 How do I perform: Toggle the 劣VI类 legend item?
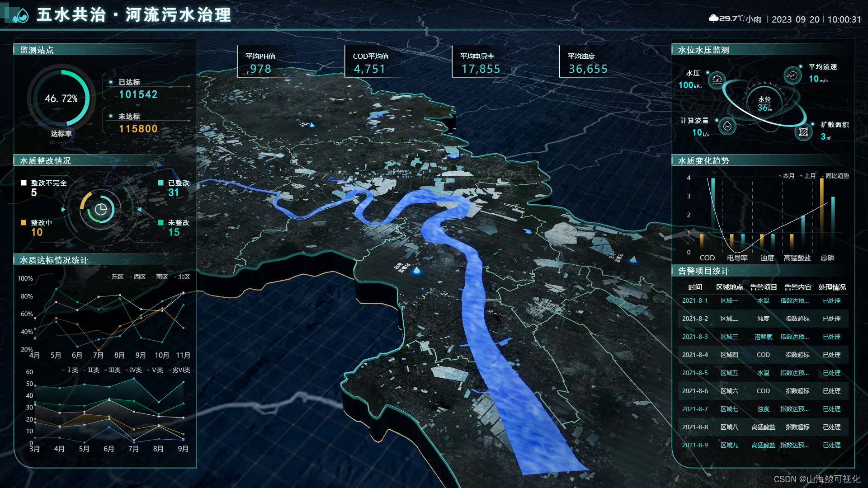(180, 370)
